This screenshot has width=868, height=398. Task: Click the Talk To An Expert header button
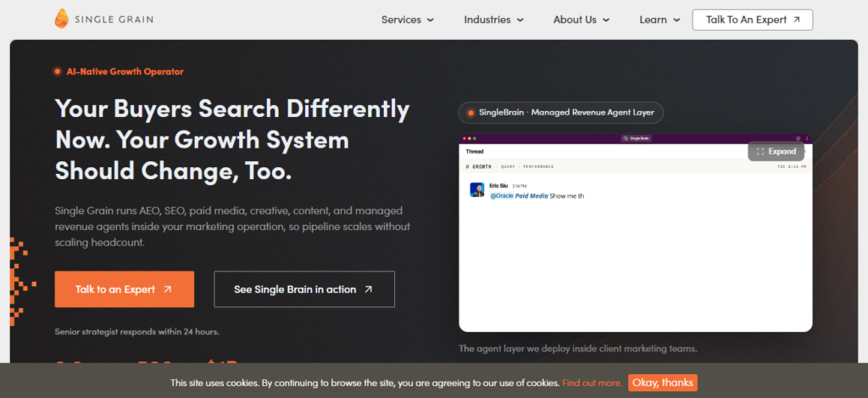pyautogui.click(x=753, y=20)
